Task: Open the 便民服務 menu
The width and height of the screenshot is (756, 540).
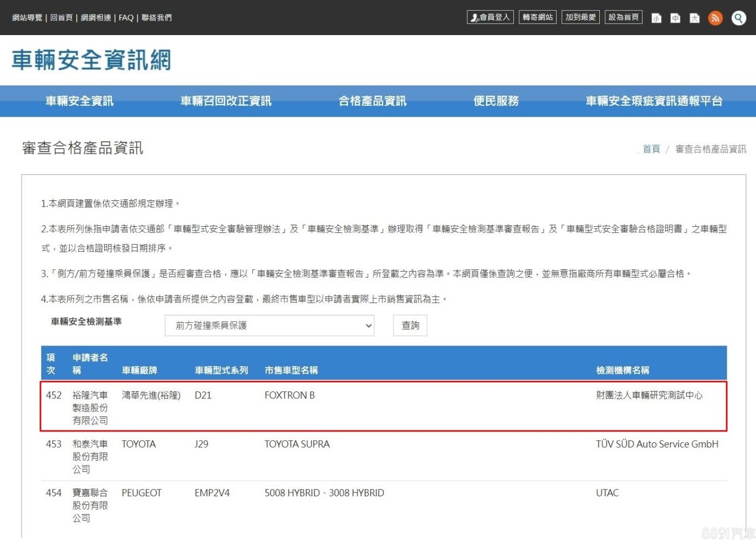Action: 496,101
